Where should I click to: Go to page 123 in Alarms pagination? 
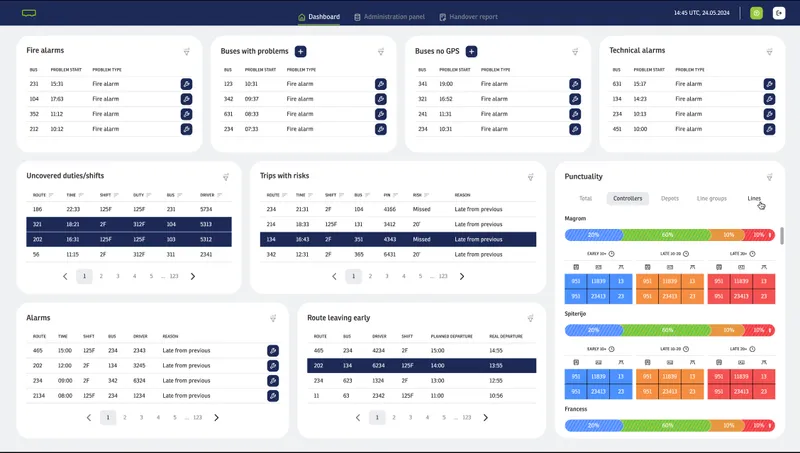click(197, 417)
